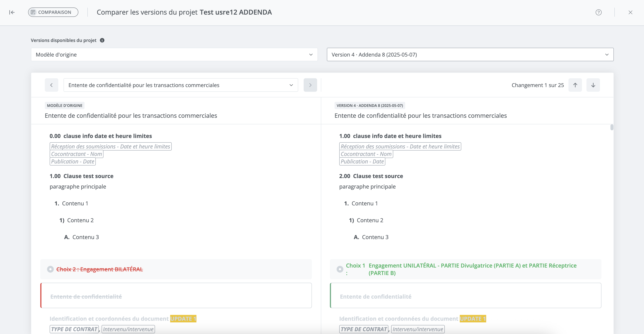Jump to next change with down arrow
The image size is (644, 334).
click(x=593, y=85)
